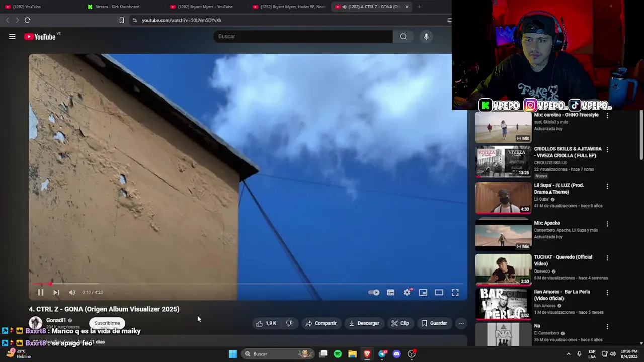This screenshot has width=644, height=362.
Task: Click the Descargar download button
Action: coord(364,323)
